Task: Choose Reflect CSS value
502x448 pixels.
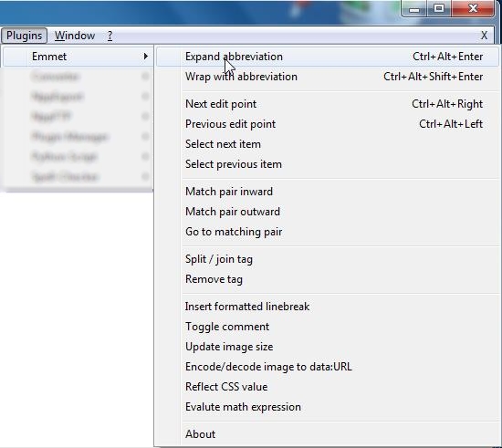Action: point(327,387)
